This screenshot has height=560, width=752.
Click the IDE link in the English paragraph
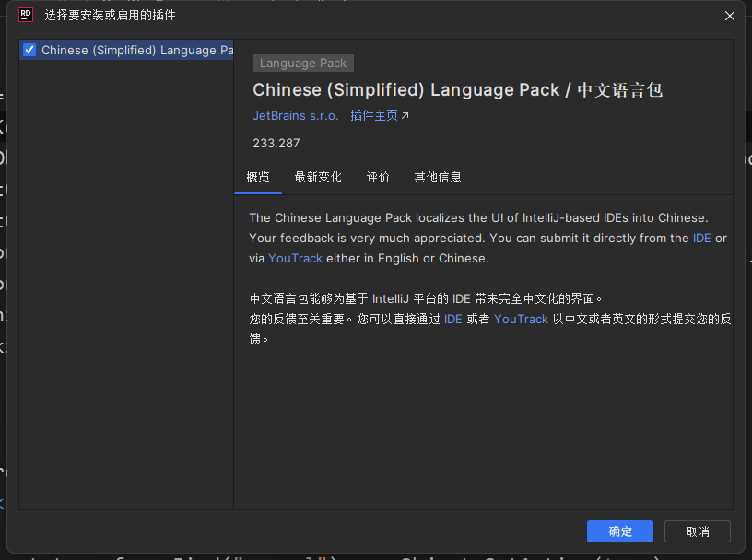click(x=701, y=238)
